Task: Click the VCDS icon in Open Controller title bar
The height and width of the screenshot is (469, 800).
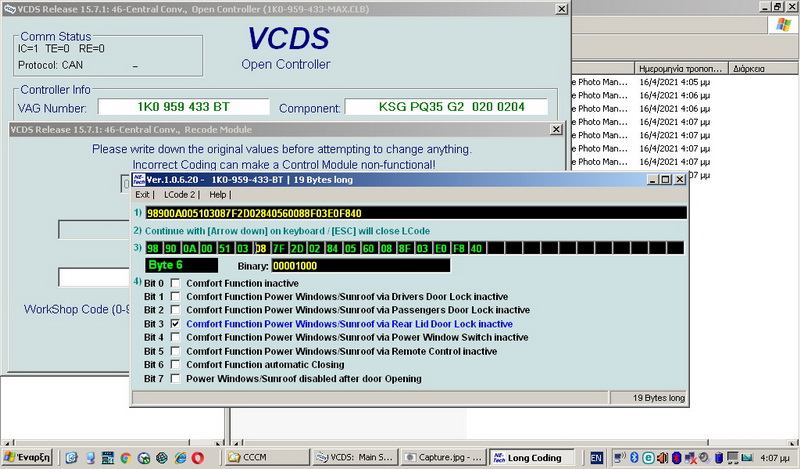Action: [x=10, y=9]
